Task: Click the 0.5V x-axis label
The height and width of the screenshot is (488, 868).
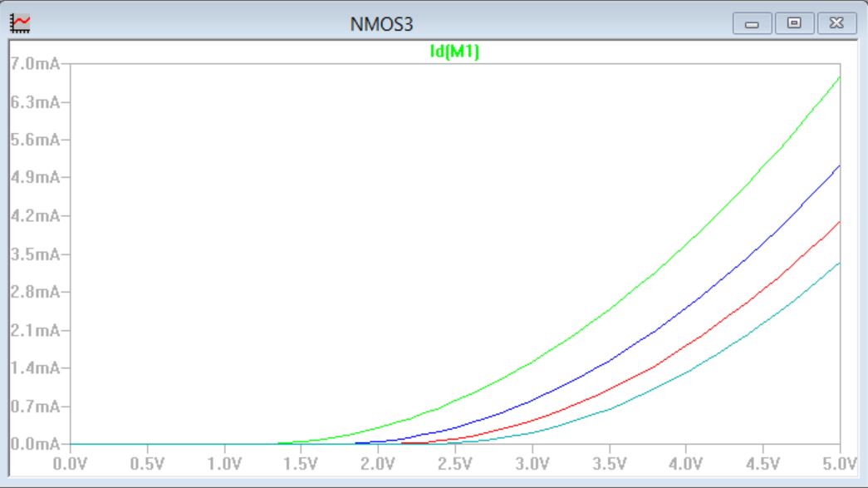Action: 147,464
